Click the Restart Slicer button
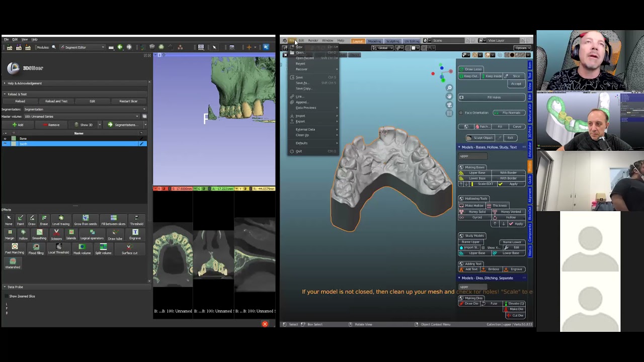Screen dimensions: 644x362 128,101
